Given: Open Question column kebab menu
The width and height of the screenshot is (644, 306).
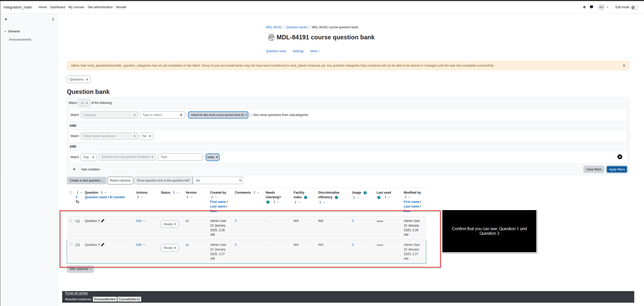Looking at the screenshot, I should coord(102,193).
